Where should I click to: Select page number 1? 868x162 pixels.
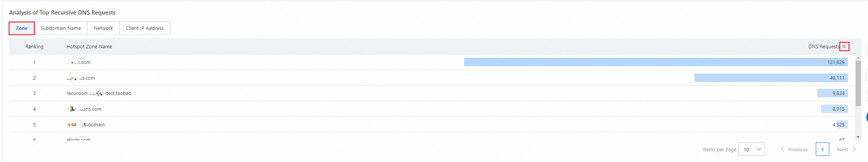click(822, 149)
